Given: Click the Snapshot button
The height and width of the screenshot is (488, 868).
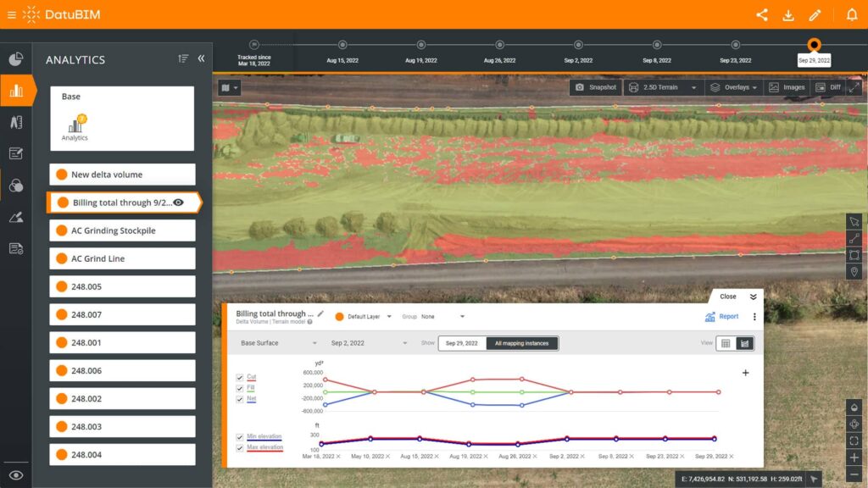Looking at the screenshot, I should click(596, 87).
